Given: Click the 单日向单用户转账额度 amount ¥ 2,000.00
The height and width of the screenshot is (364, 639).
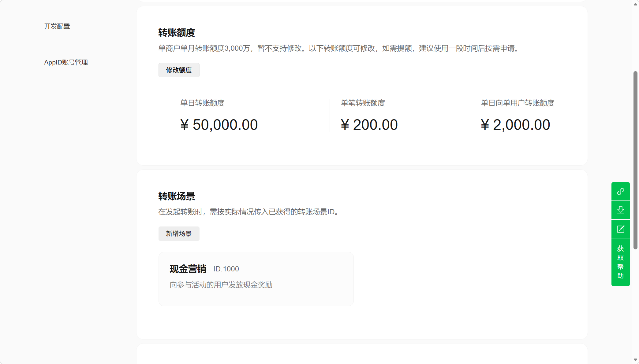Looking at the screenshot, I should (515, 125).
